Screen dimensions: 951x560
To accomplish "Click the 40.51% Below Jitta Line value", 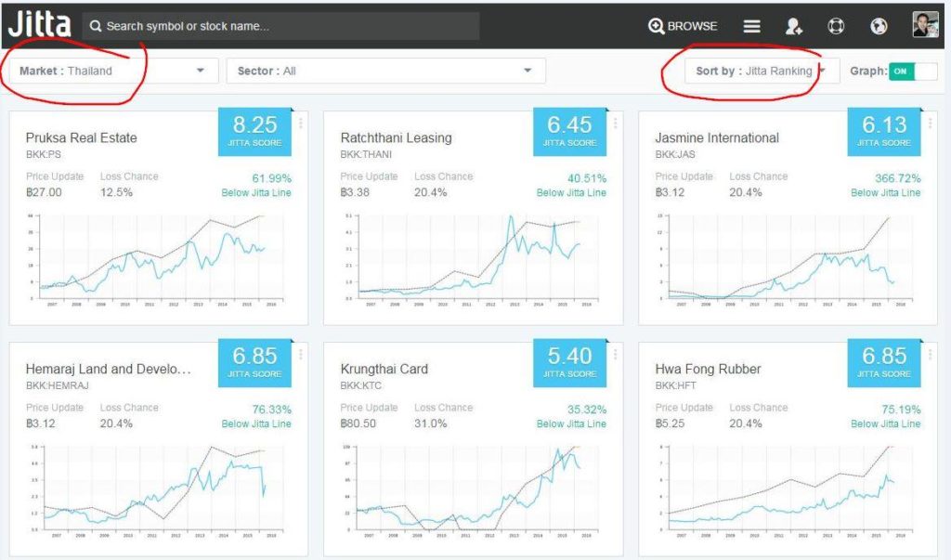I will (x=587, y=178).
